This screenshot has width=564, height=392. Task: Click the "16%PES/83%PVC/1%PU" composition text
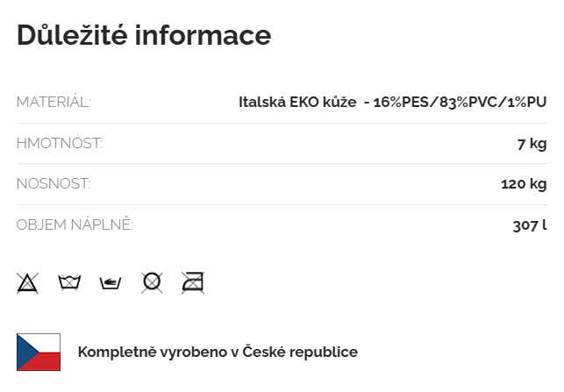click(x=460, y=102)
